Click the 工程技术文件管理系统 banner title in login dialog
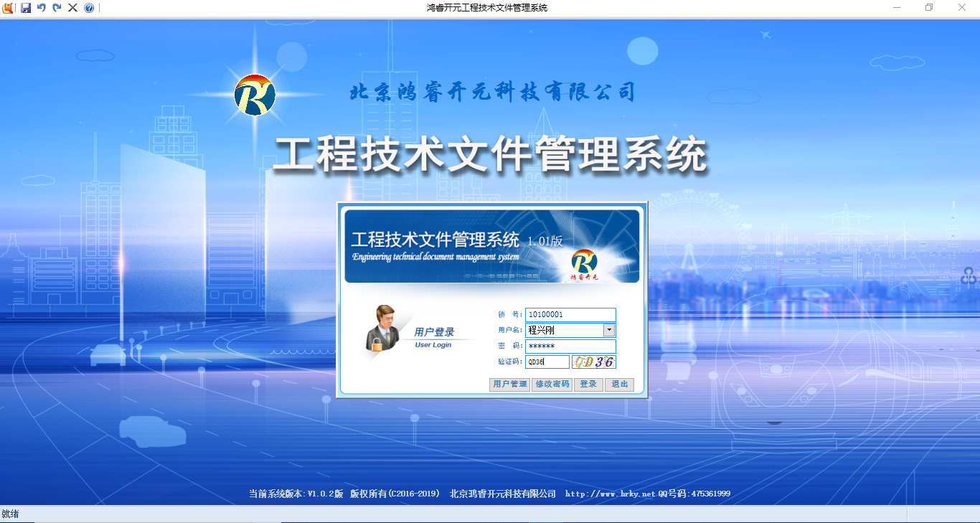The height and width of the screenshot is (523, 980). 435,240
